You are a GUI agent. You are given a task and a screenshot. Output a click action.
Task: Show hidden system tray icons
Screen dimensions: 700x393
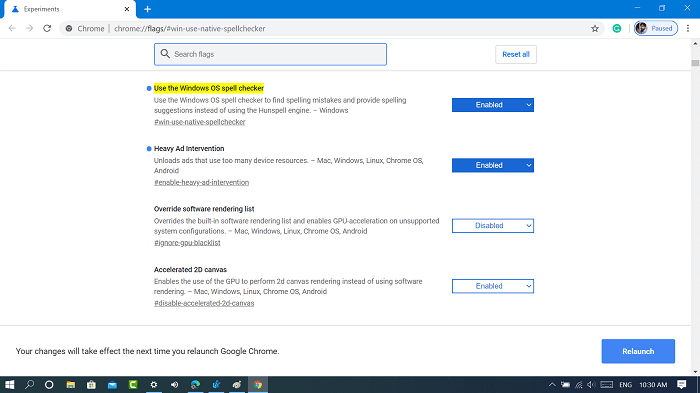[552, 385]
